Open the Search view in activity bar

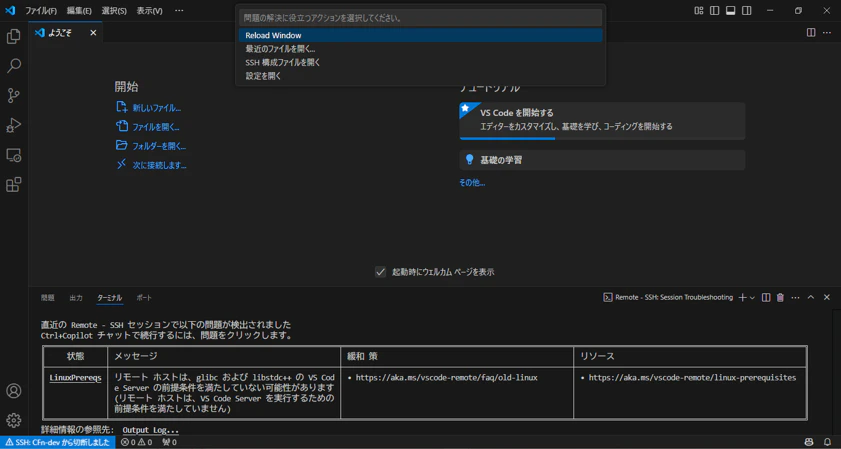tap(13, 67)
